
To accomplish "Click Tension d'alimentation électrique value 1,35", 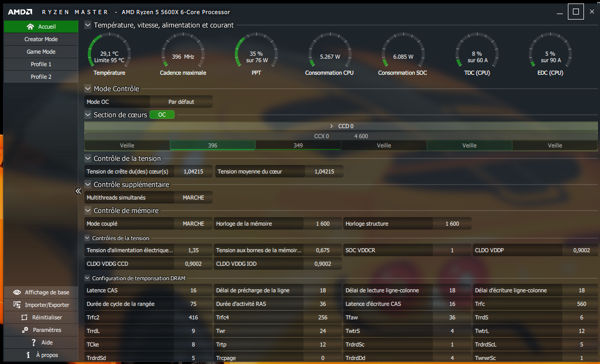I will click(x=193, y=250).
